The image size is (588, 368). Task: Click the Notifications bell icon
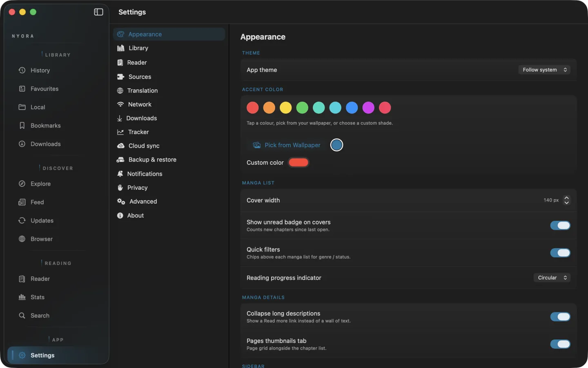(120, 174)
